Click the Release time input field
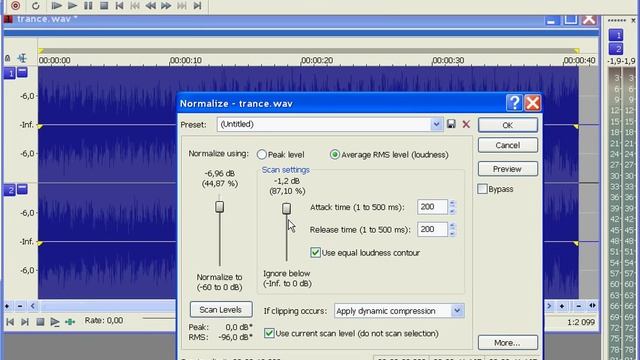The width and height of the screenshot is (640, 360). (x=432, y=229)
